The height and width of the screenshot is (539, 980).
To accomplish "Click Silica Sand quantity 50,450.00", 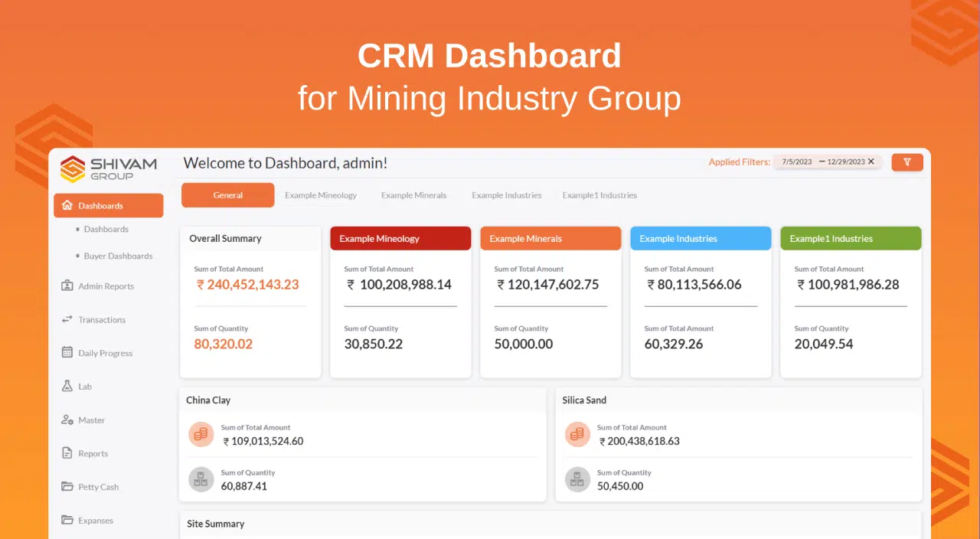I will pos(620,485).
